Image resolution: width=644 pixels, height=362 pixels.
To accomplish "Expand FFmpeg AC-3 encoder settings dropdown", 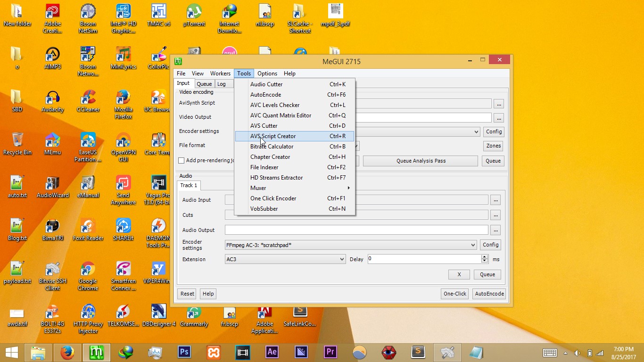I will click(x=473, y=245).
